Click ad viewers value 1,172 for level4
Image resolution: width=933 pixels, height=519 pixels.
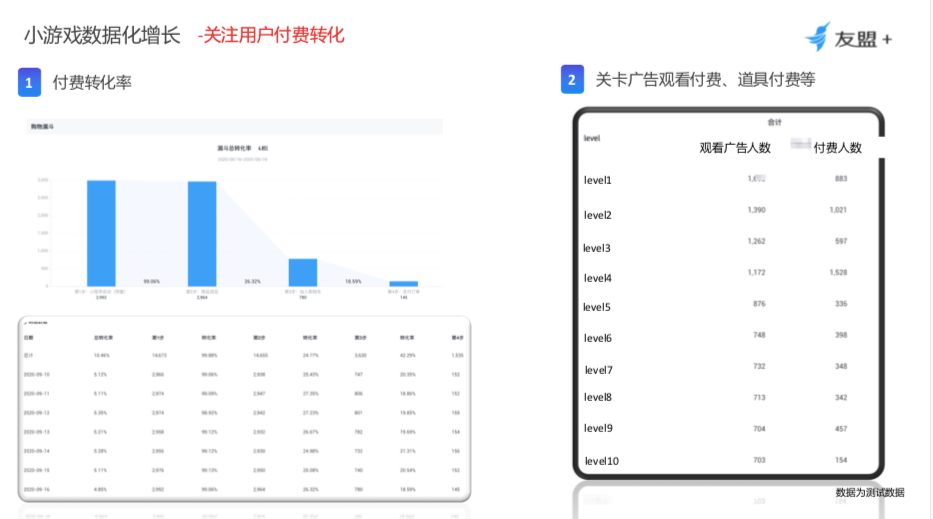[x=756, y=272]
